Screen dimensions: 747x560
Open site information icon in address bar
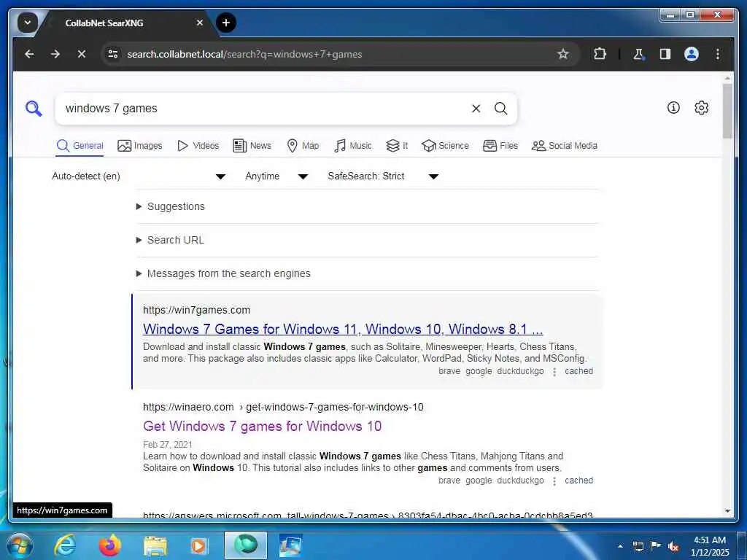click(x=113, y=54)
